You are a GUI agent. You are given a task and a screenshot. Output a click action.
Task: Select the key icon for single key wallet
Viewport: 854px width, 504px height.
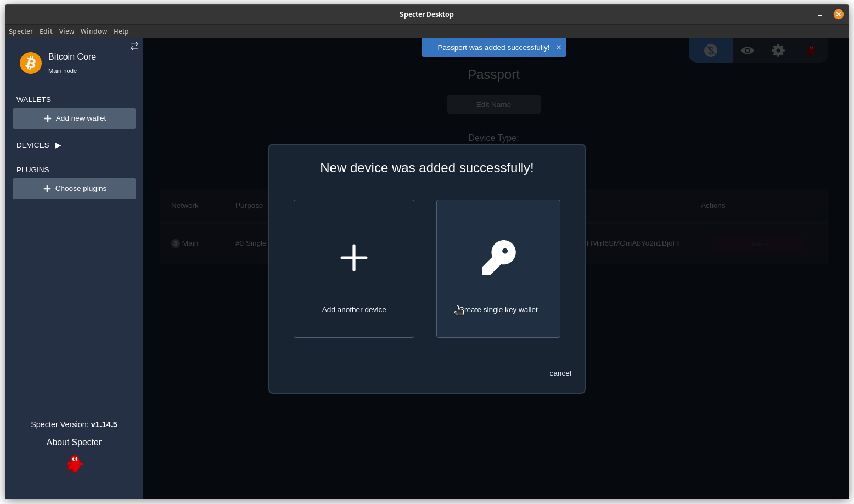[498, 258]
